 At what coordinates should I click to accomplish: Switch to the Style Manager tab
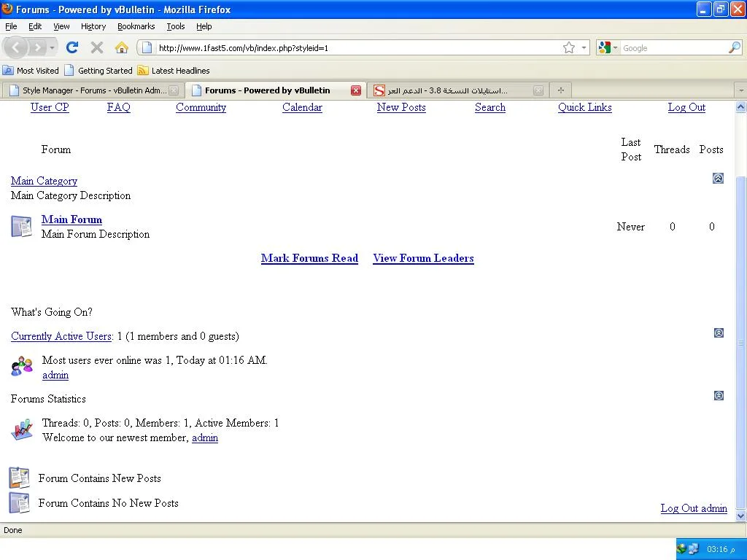click(x=93, y=90)
